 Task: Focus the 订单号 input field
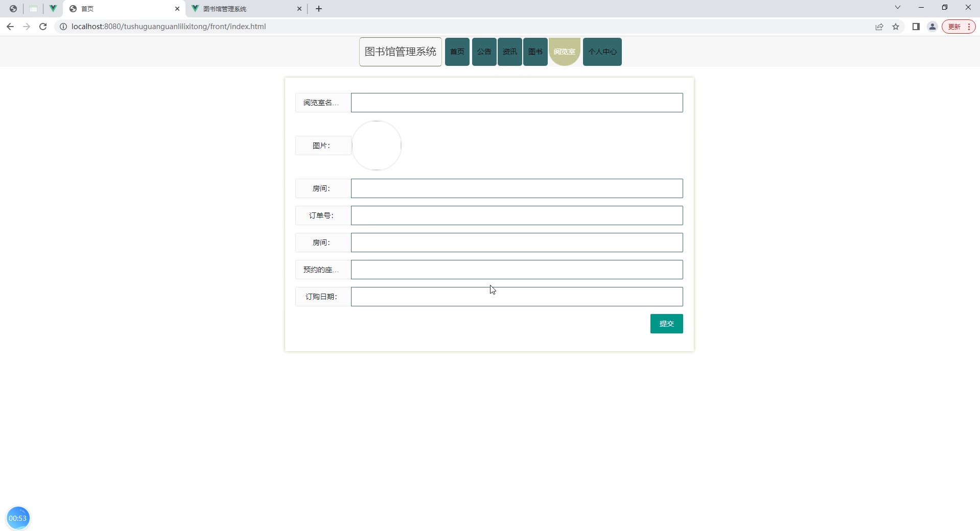click(517, 215)
